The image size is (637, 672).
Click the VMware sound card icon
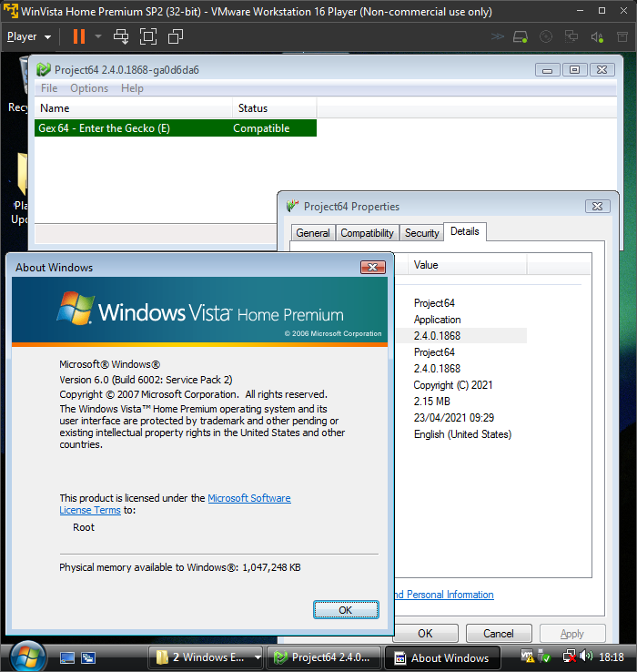coord(597,36)
